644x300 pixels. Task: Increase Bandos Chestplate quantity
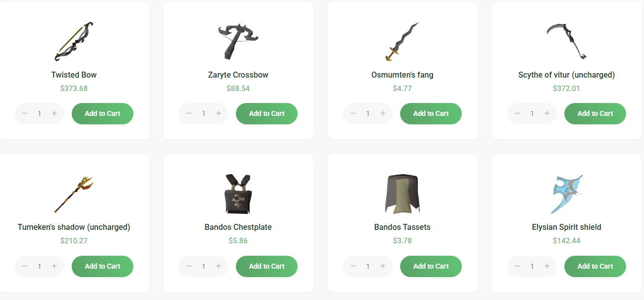218,266
